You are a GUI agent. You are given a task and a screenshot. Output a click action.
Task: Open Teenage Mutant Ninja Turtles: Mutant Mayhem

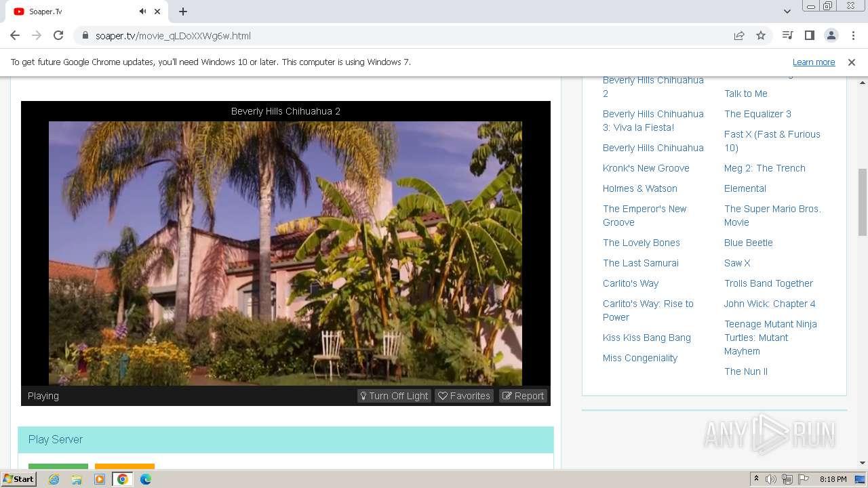[x=770, y=338]
